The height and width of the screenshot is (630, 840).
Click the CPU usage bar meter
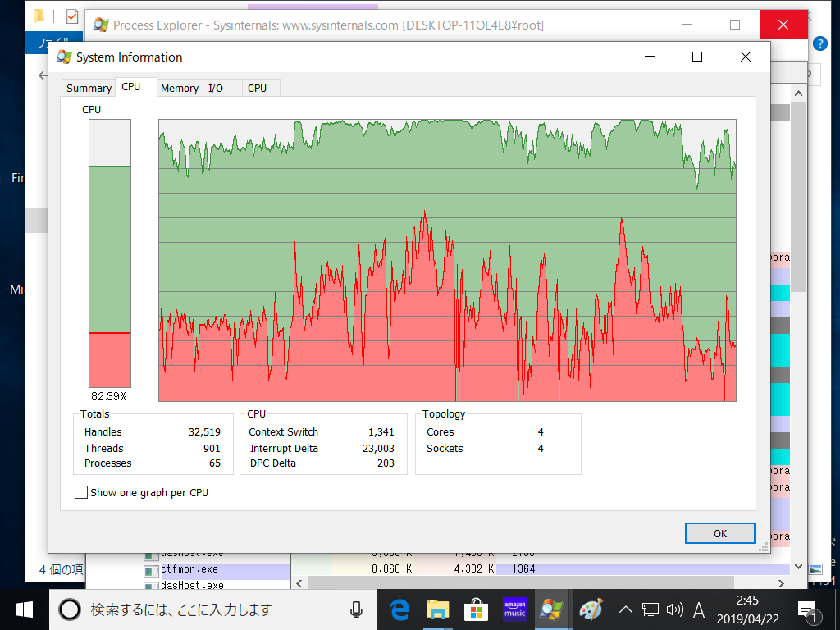(110, 253)
